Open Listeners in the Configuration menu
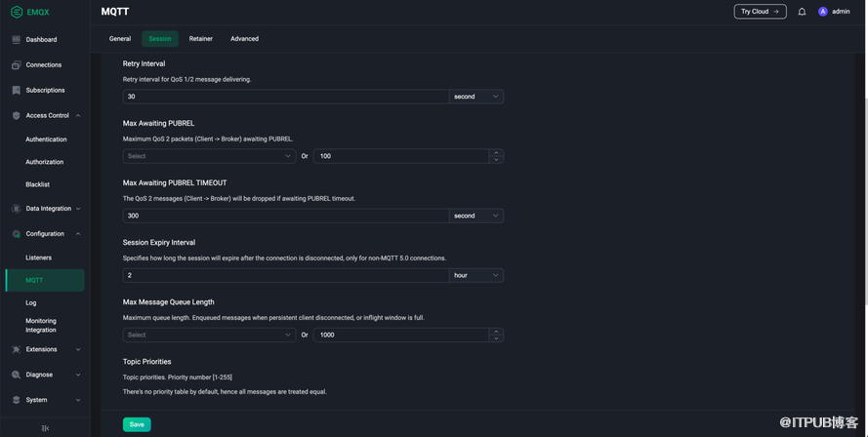Image resolution: width=868 pixels, height=437 pixels. point(39,258)
